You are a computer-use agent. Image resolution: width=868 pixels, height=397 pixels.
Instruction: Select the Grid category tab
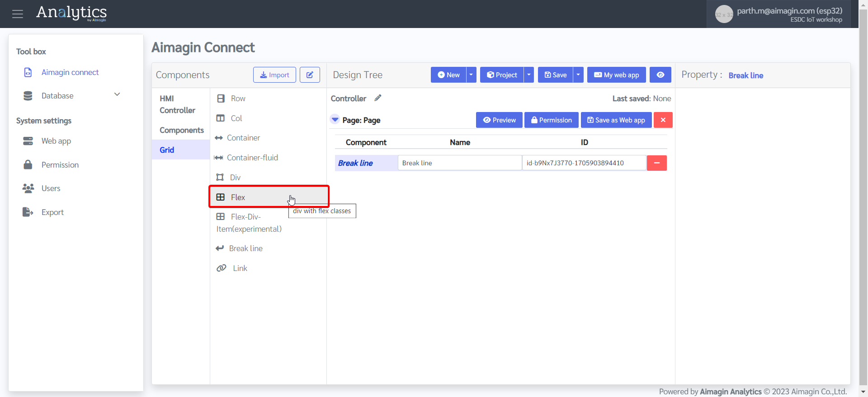click(180, 150)
